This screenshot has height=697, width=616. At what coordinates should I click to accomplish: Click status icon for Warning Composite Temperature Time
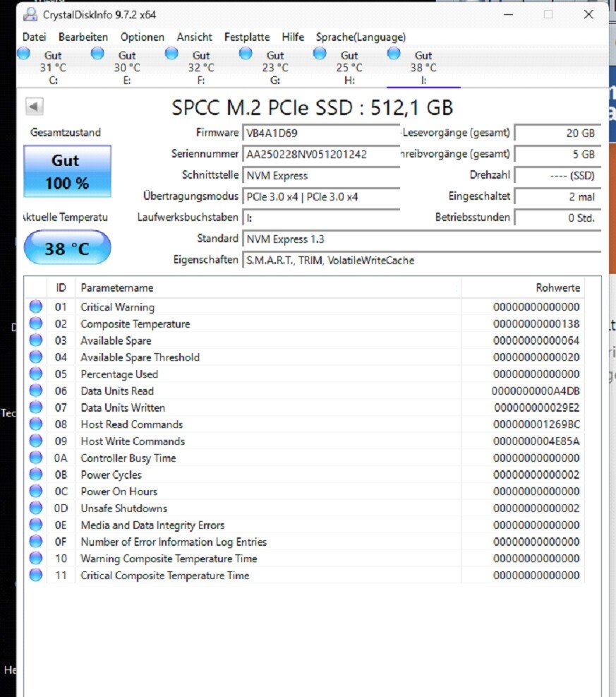pos(36,558)
